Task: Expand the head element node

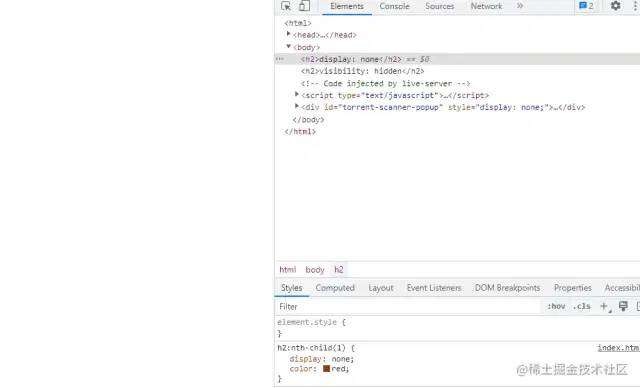Action: (x=289, y=34)
